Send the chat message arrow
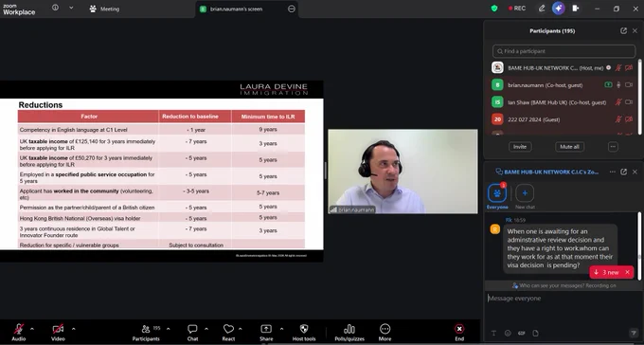 (633, 333)
